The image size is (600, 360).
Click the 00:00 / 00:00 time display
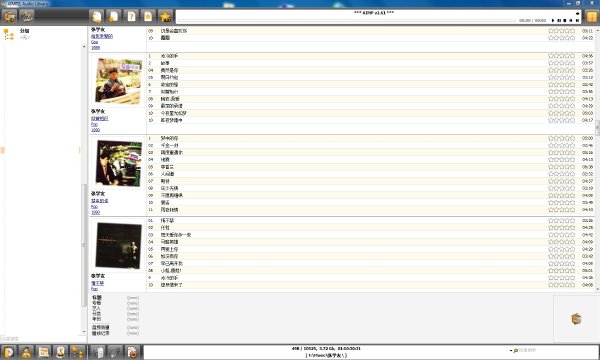click(533, 20)
